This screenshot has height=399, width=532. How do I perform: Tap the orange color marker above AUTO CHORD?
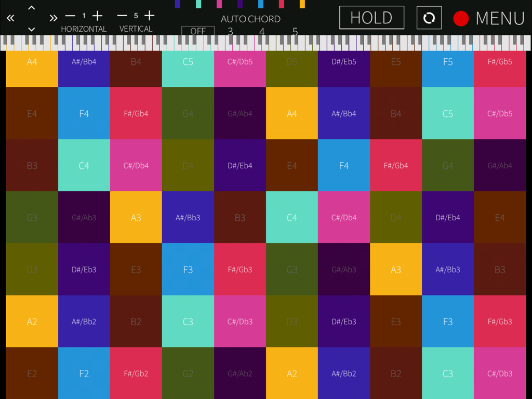click(303, 4)
